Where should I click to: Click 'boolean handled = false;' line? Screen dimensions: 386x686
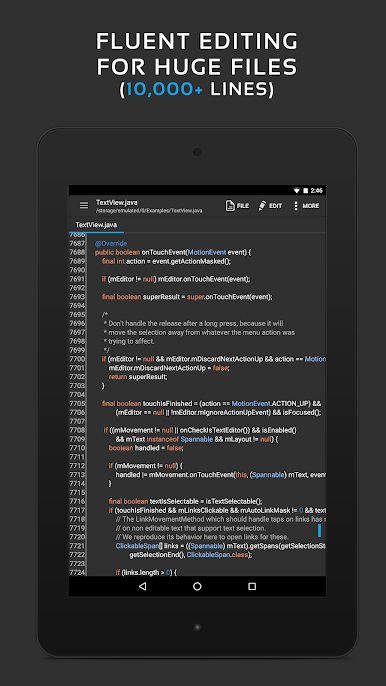coord(146,448)
